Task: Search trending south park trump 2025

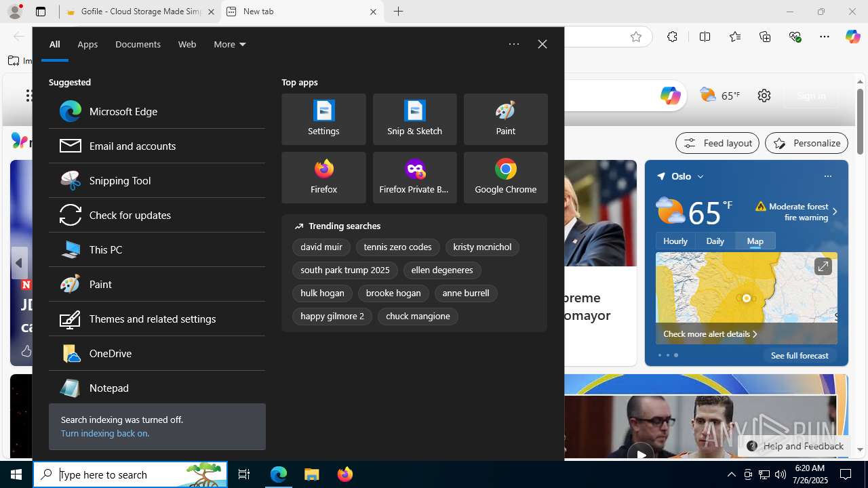Action: click(x=345, y=270)
